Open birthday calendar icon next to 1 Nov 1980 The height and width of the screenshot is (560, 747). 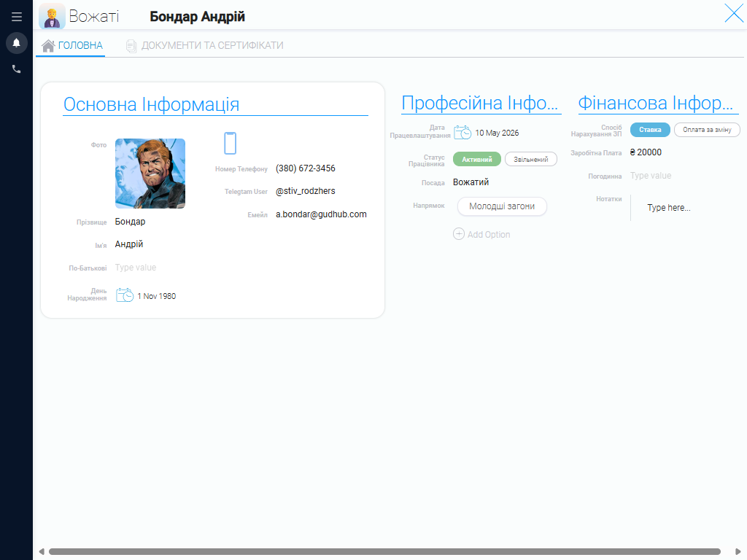point(125,295)
